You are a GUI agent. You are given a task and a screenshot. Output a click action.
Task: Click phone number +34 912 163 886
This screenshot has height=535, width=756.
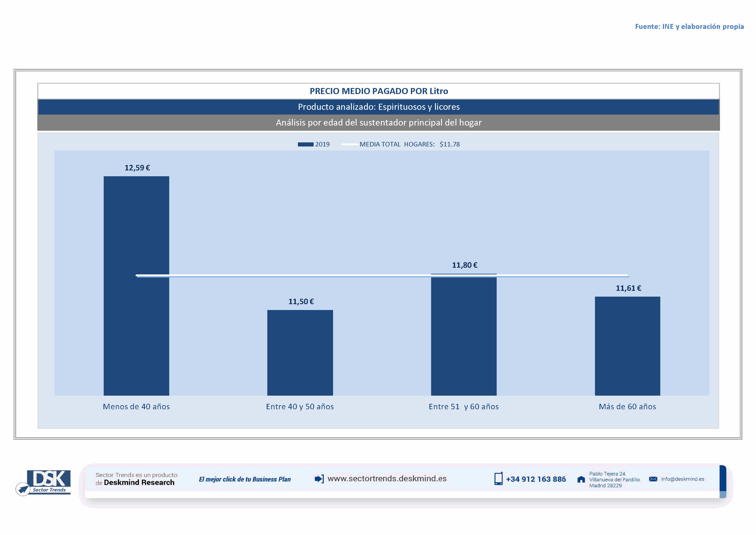pyautogui.click(x=536, y=479)
